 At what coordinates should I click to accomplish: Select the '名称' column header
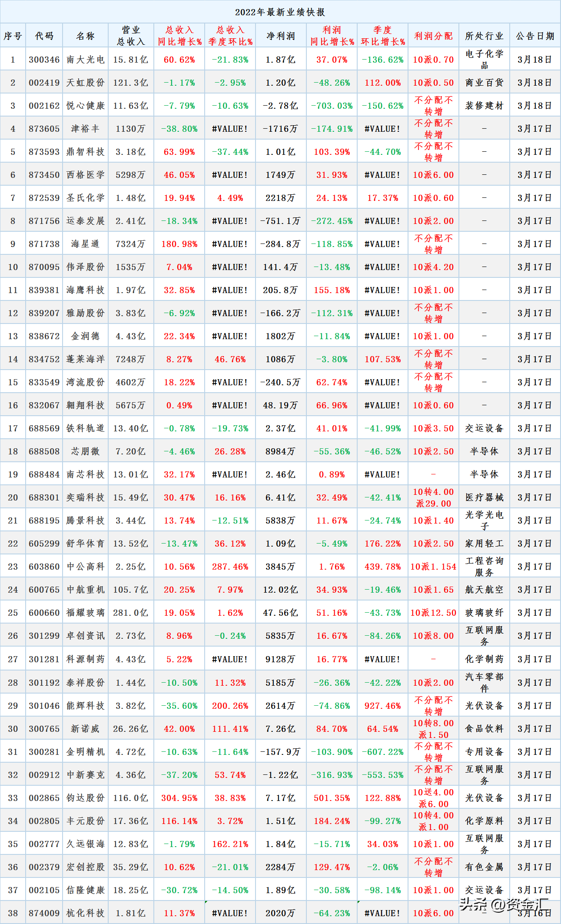click(86, 36)
